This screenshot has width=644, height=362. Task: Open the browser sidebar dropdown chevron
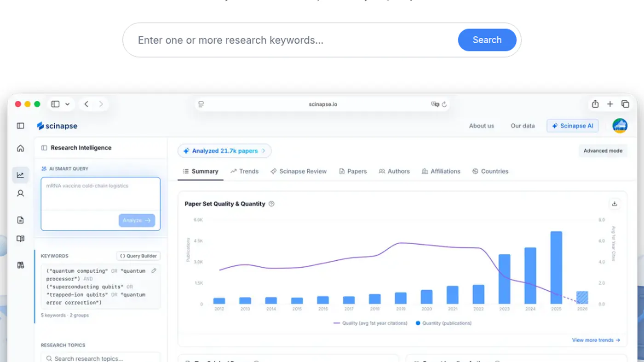67,104
